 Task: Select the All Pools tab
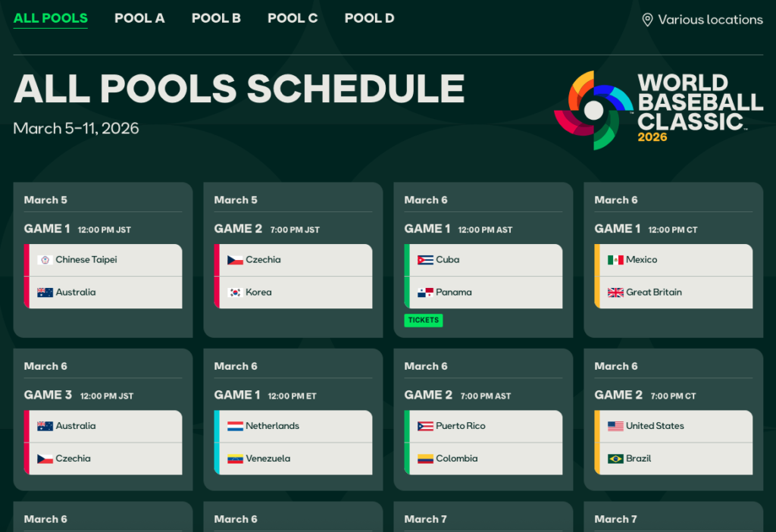(x=51, y=18)
